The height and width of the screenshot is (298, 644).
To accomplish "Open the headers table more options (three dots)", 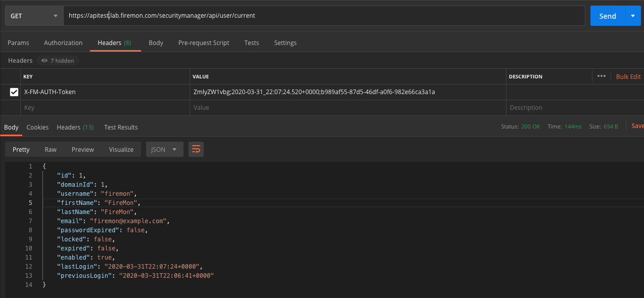I will click(x=601, y=76).
